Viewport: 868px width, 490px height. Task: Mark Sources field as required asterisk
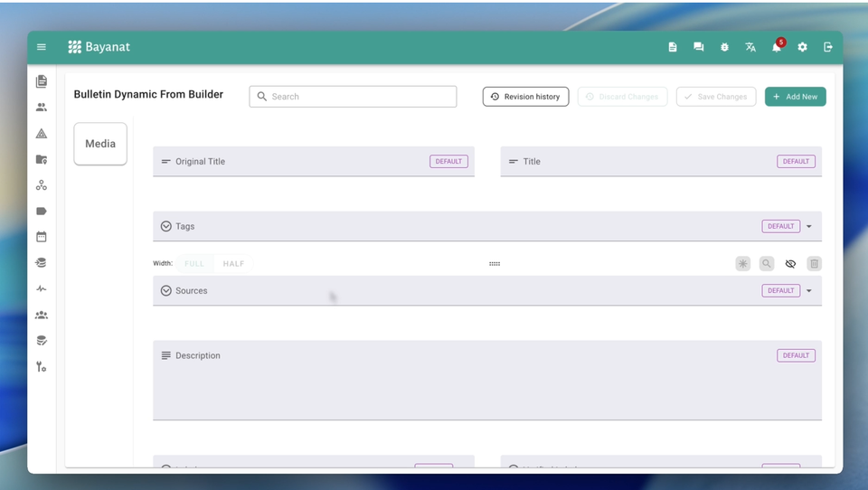click(x=743, y=264)
